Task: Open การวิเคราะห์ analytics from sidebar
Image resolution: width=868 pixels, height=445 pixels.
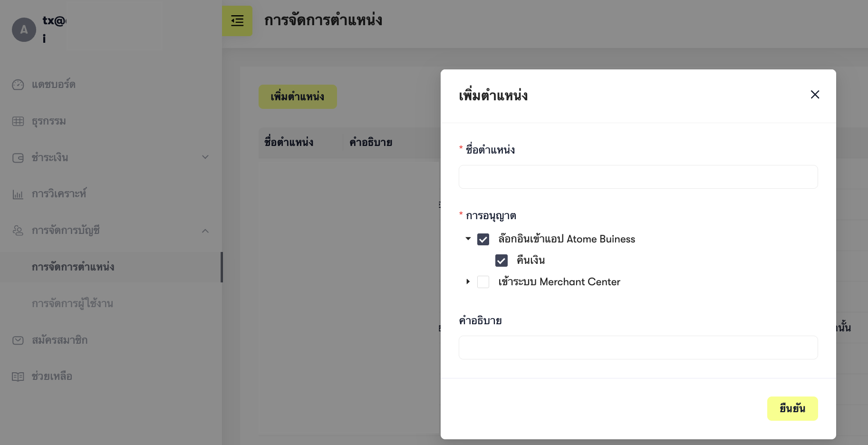Action: click(18, 194)
